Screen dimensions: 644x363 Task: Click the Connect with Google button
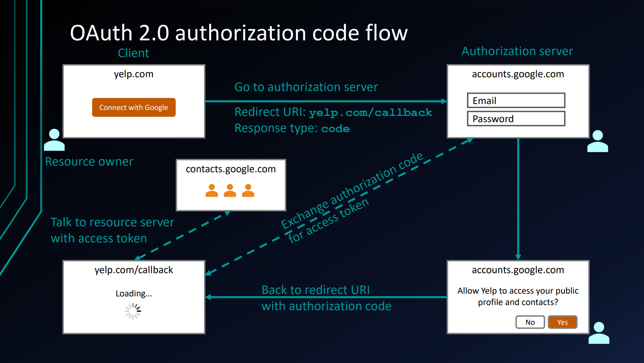(x=134, y=107)
